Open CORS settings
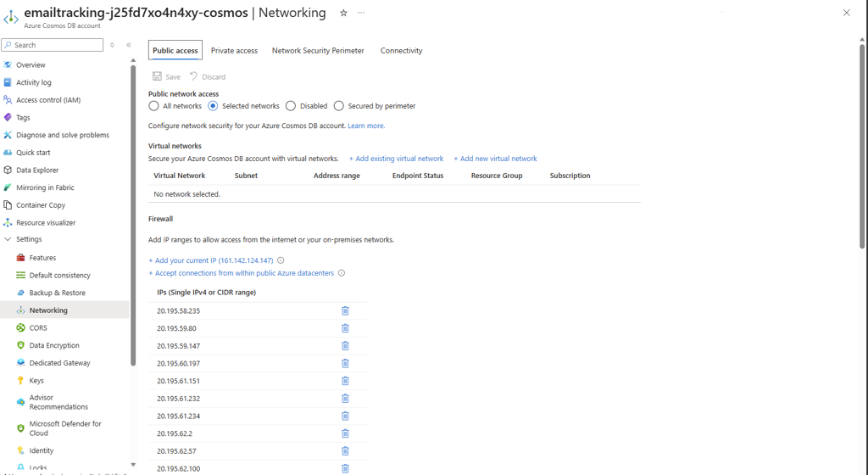868x475 pixels. pyautogui.click(x=38, y=327)
